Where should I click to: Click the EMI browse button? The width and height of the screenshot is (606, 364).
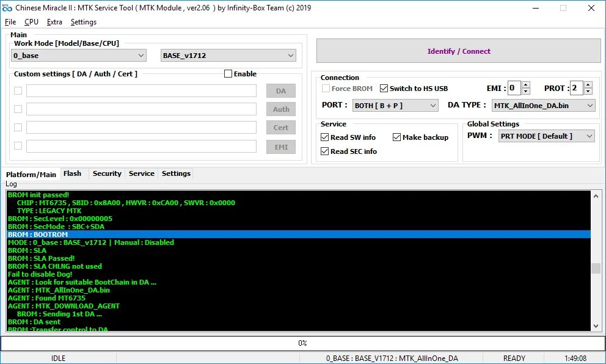281,147
